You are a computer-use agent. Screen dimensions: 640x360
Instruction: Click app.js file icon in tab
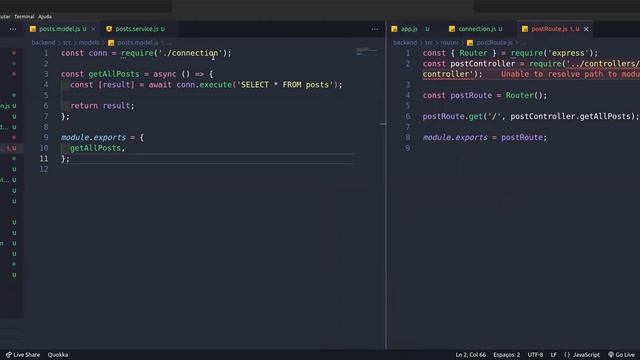394,29
